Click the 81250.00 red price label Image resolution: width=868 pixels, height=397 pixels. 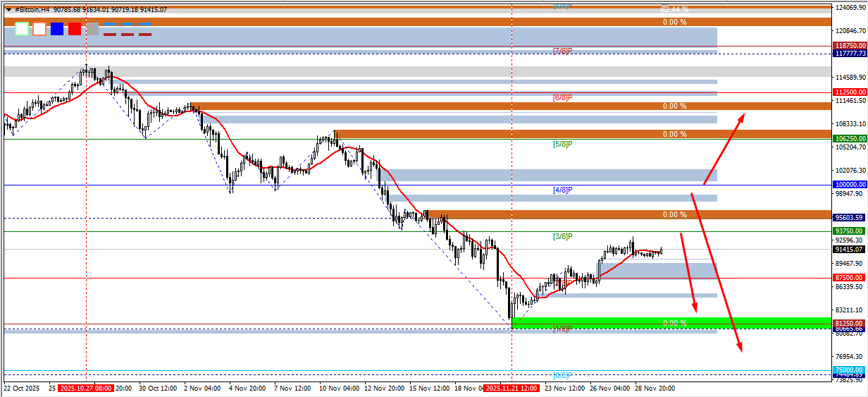point(850,324)
